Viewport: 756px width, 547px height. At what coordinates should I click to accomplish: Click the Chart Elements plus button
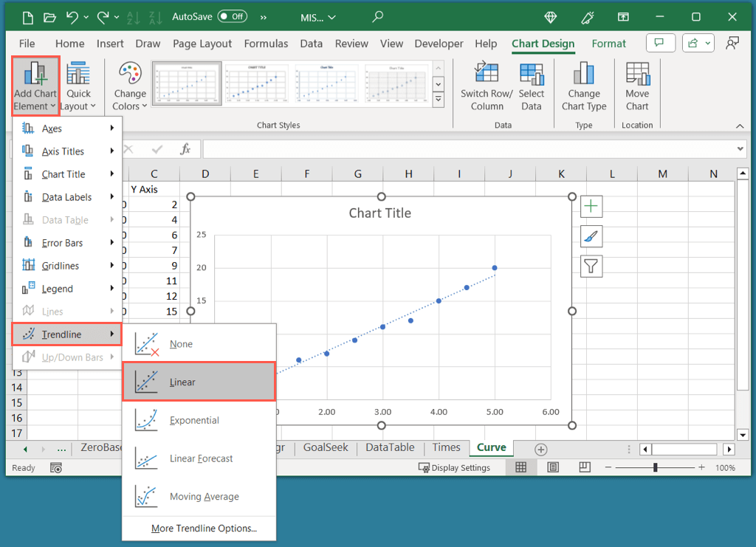tap(591, 207)
